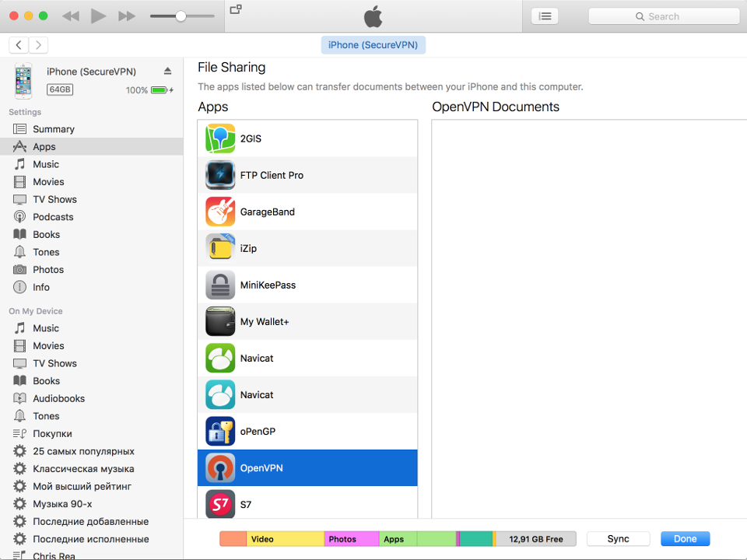
Task: Open Последние исполненные playlist
Action: pyautogui.click(x=92, y=539)
